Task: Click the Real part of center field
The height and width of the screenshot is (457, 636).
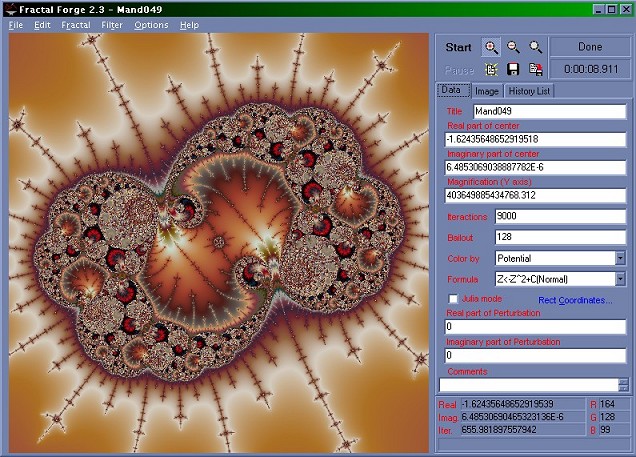Action: [x=535, y=139]
